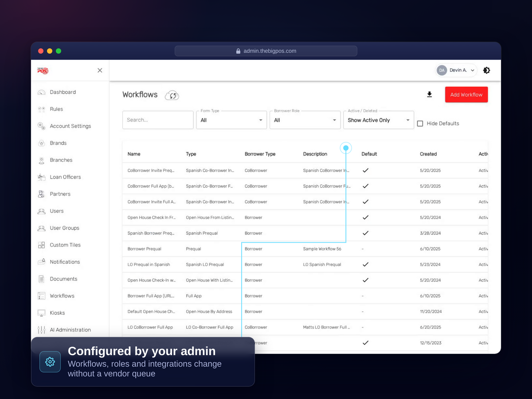Sort by the Borrower Type column header
The height and width of the screenshot is (399, 532).
(x=260, y=154)
